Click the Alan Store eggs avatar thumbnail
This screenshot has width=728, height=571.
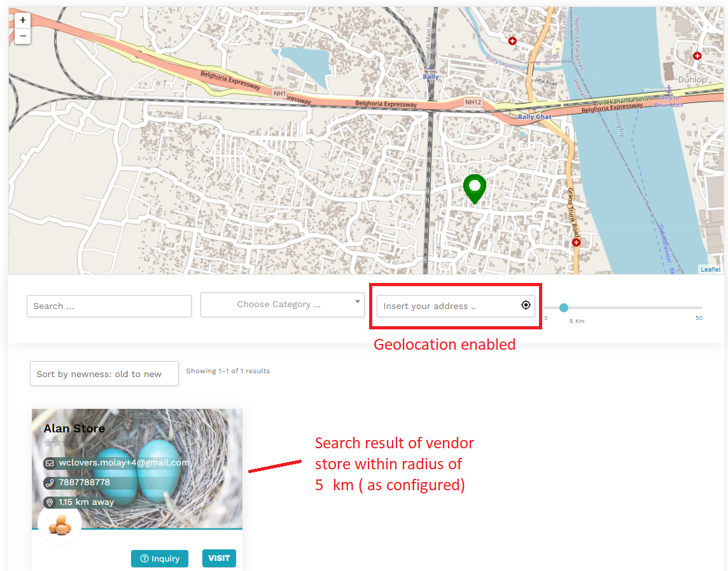click(59, 525)
